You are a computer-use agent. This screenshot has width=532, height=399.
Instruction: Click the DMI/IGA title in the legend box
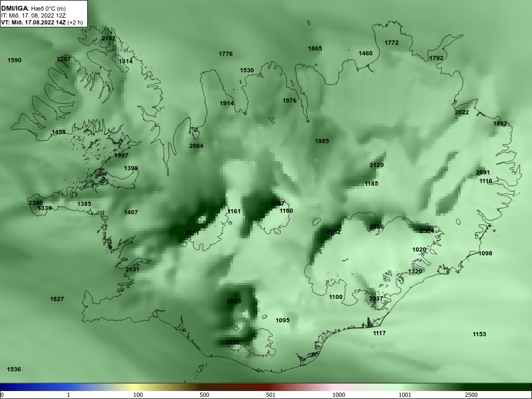coord(14,9)
